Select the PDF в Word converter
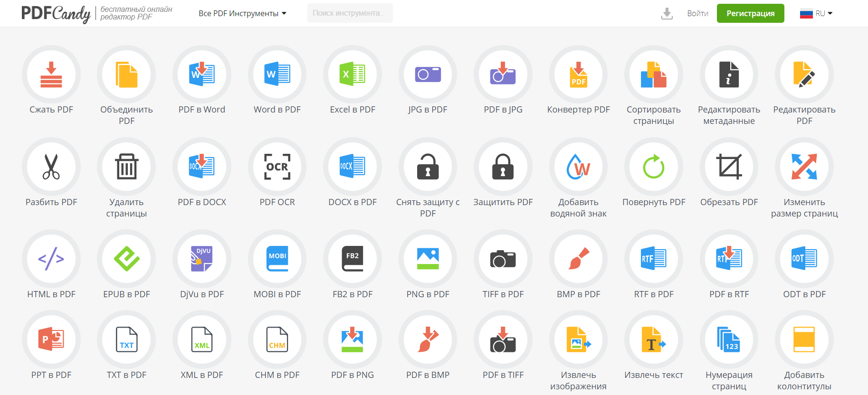Viewport: 868px width, 395px height. [202, 75]
